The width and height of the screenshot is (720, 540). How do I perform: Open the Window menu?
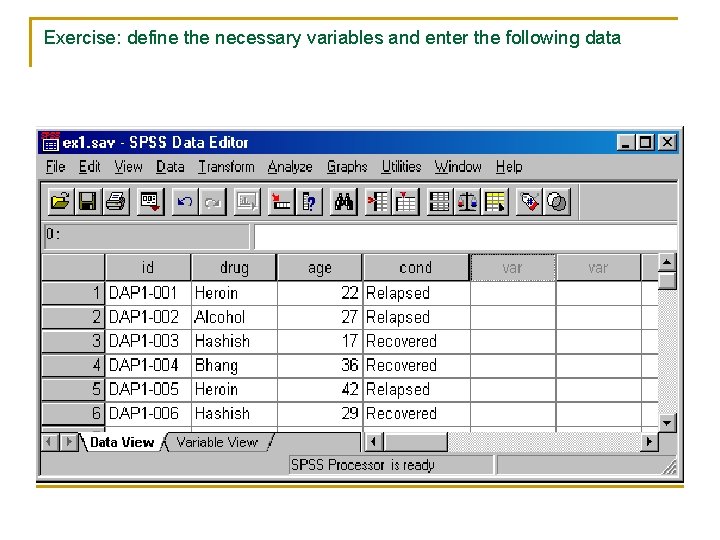pyautogui.click(x=458, y=167)
